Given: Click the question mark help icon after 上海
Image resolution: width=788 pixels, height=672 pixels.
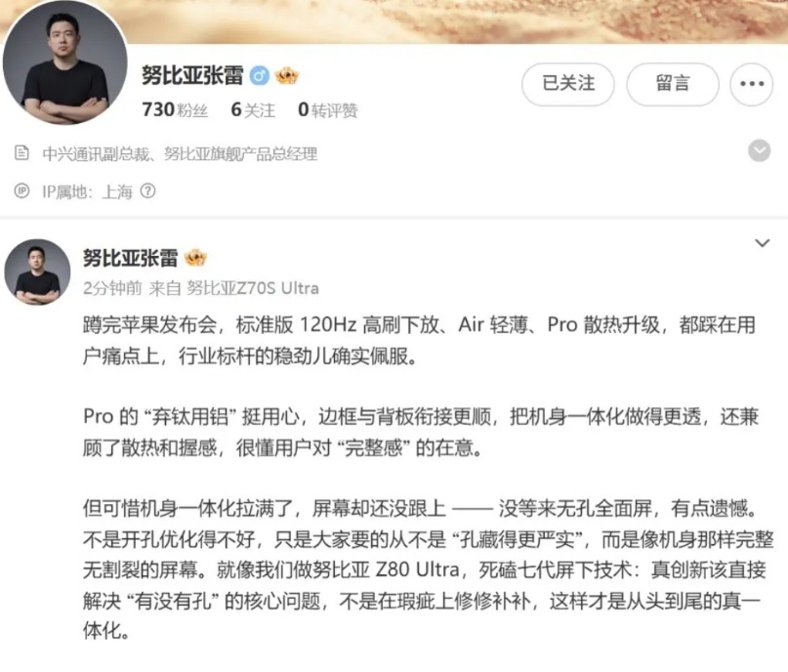Looking at the screenshot, I should (x=147, y=191).
